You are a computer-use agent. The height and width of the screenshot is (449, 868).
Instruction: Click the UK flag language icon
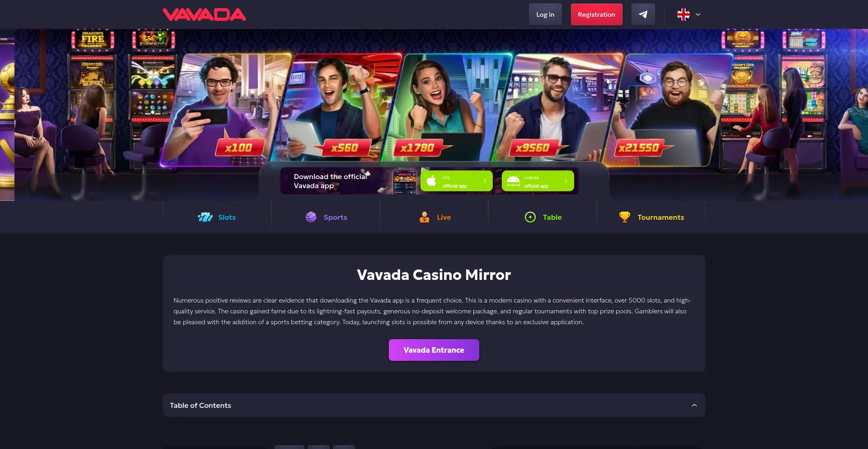tap(683, 14)
